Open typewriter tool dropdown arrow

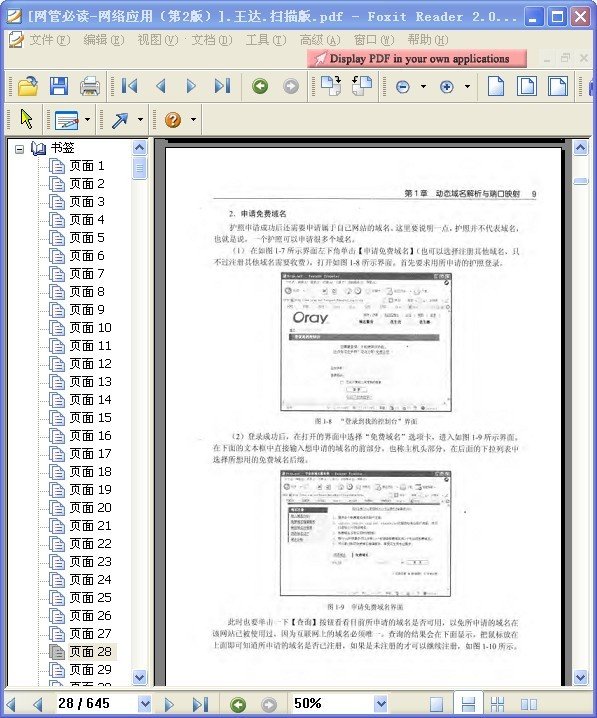(x=87, y=120)
